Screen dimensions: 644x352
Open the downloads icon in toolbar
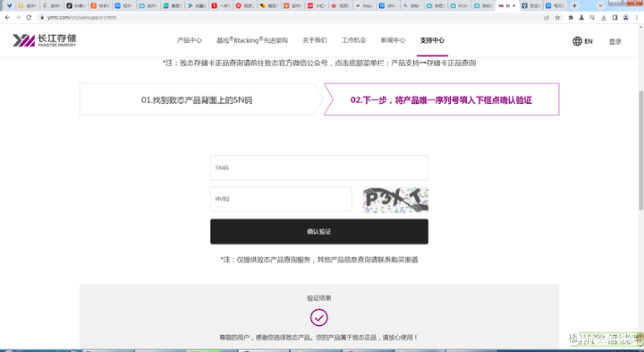[x=603, y=18]
